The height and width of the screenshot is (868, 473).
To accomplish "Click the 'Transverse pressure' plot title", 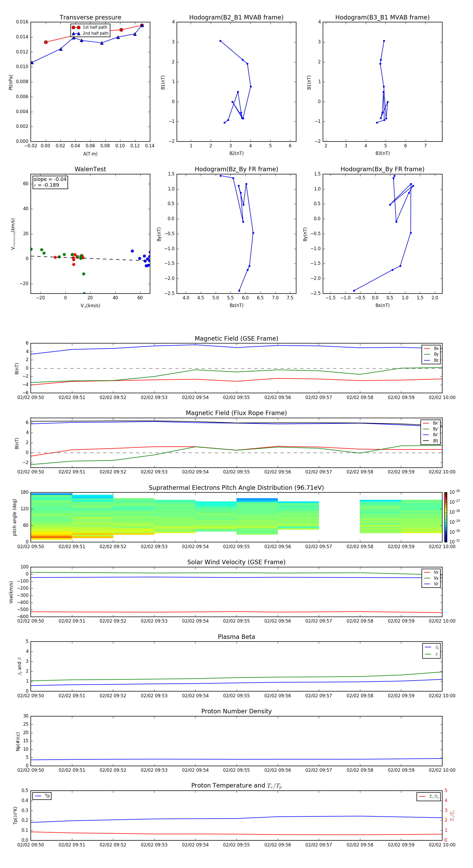I will coord(90,18).
